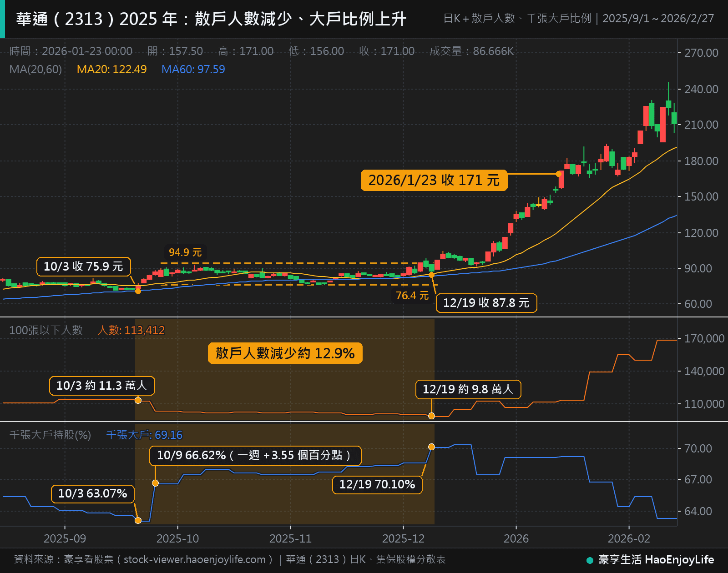Click the stock-viewer.haoenjoylife.com source text
Image resolution: width=728 pixels, height=573 pixels.
pyautogui.click(x=194, y=559)
